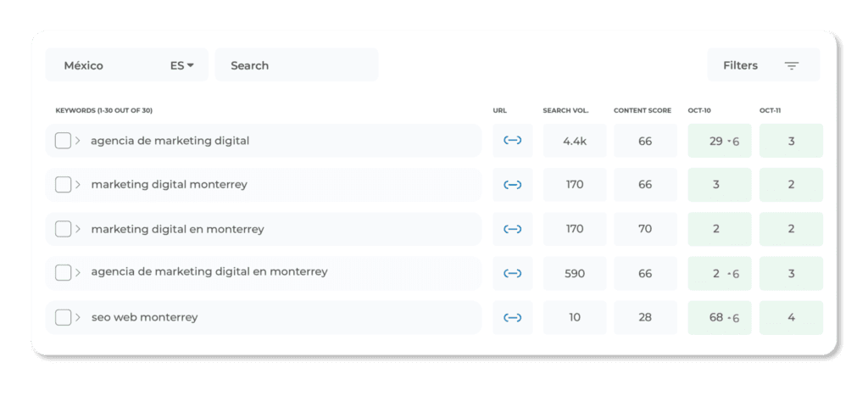Sort by the Content Score column header

click(642, 111)
